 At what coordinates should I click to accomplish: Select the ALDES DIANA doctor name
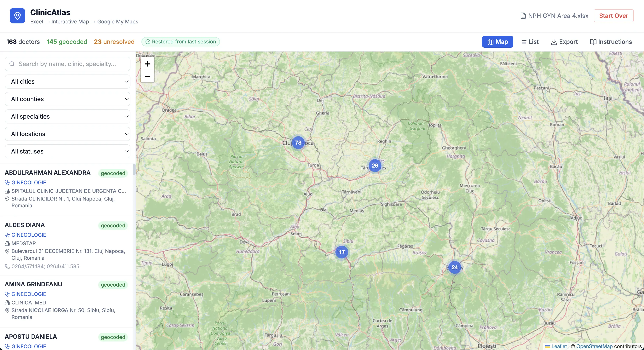(25, 225)
